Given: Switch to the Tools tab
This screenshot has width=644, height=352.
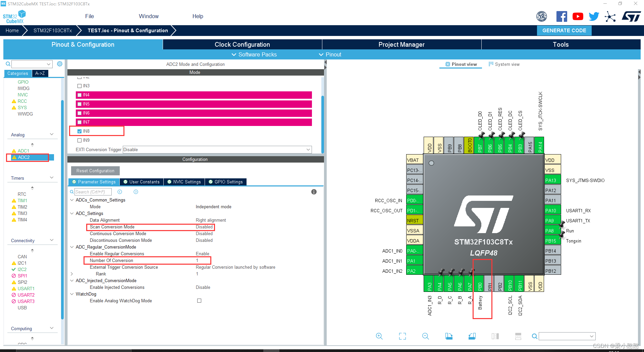Looking at the screenshot, I should [x=561, y=44].
